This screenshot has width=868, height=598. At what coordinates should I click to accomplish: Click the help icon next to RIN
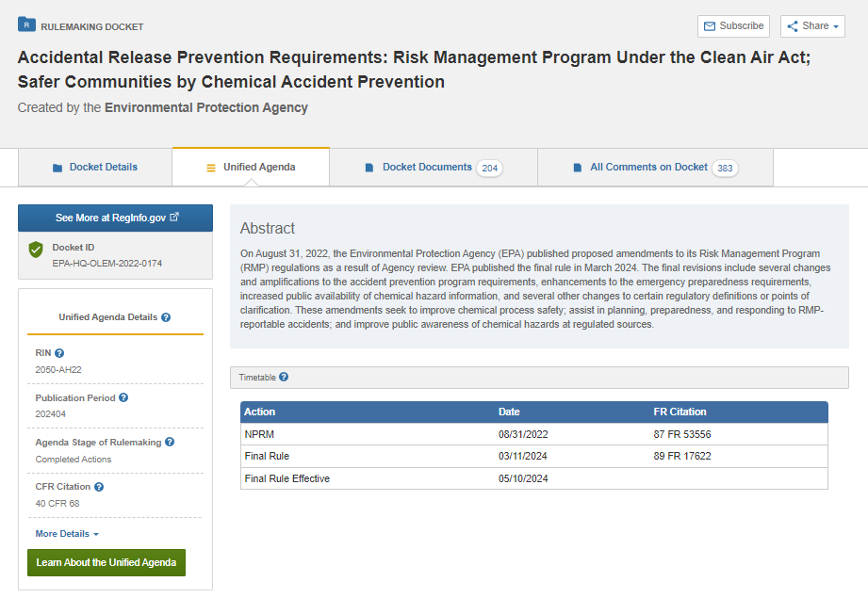click(x=59, y=353)
